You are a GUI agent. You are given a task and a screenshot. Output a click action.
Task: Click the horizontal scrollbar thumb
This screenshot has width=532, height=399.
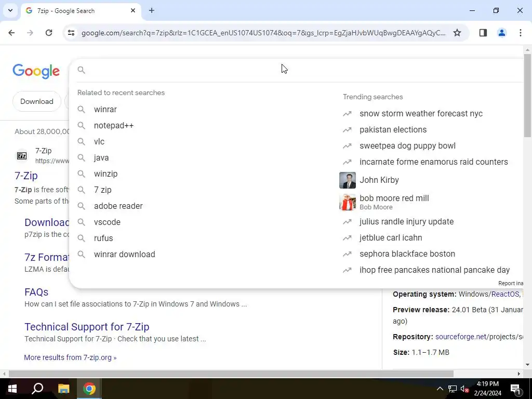(x=231, y=374)
